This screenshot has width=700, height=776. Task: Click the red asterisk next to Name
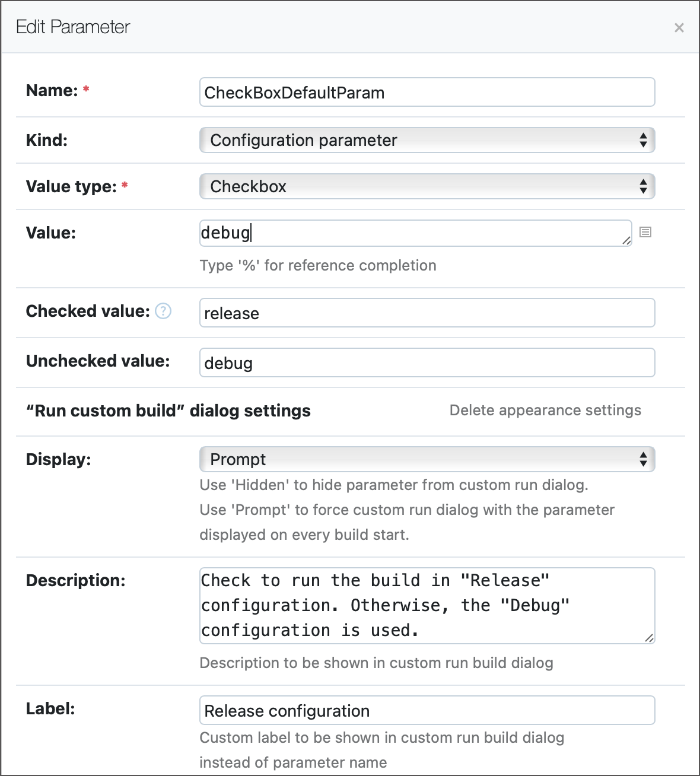click(85, 88)
